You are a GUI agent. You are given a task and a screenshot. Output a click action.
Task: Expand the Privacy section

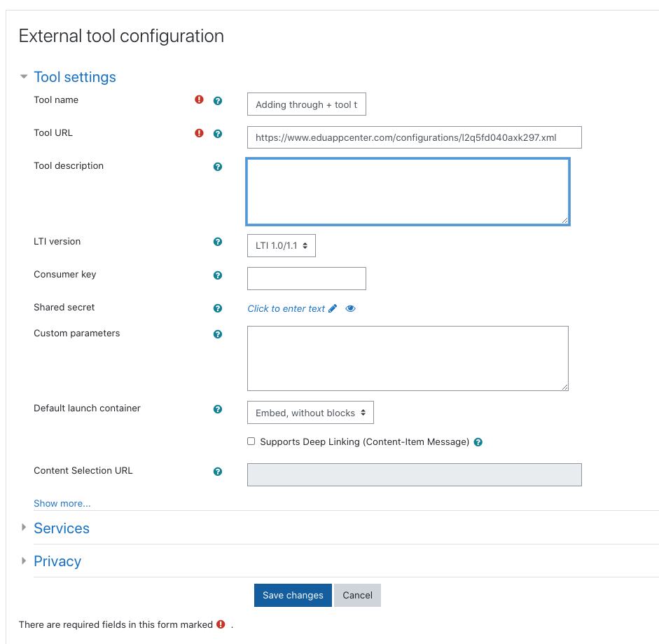pos(57,561)
